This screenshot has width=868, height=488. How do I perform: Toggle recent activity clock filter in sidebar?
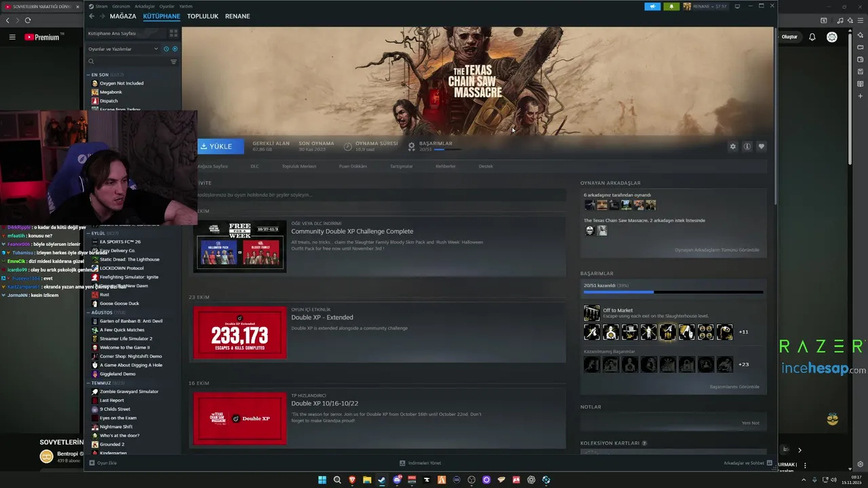166,49
